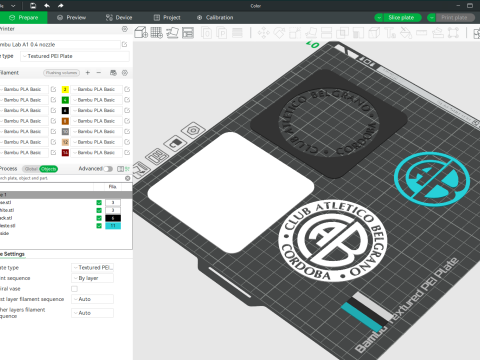Image resolution: width=480 pixels, height=360 pixels.
Task: Select the Scale gizmo tool
Action: (x=295, y=33)
